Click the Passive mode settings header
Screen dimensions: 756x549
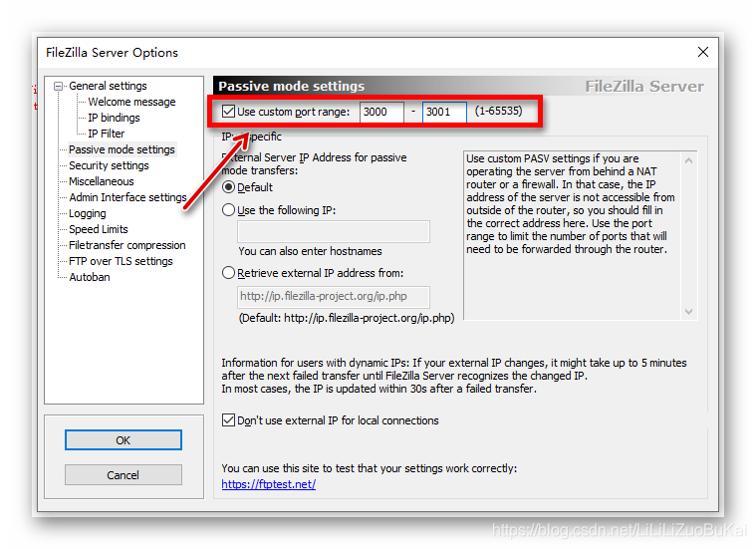(x=291, y=87)
